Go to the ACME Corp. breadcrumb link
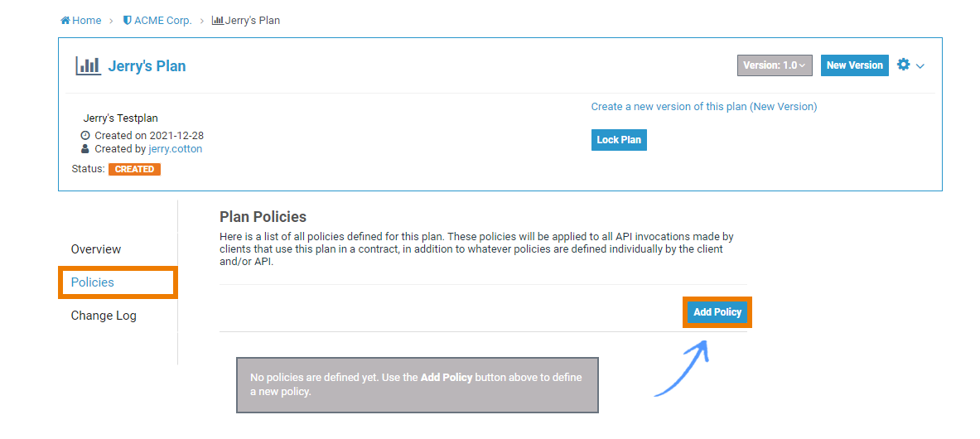 (x=162, y=21)
